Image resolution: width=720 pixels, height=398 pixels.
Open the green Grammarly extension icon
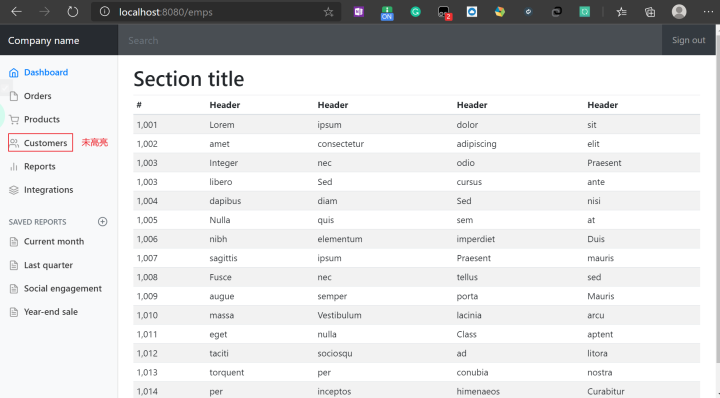coord(415,12)
